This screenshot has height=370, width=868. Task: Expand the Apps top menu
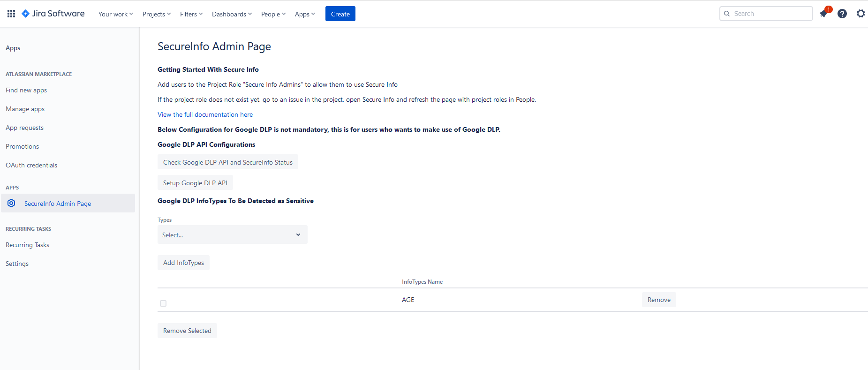305,14
